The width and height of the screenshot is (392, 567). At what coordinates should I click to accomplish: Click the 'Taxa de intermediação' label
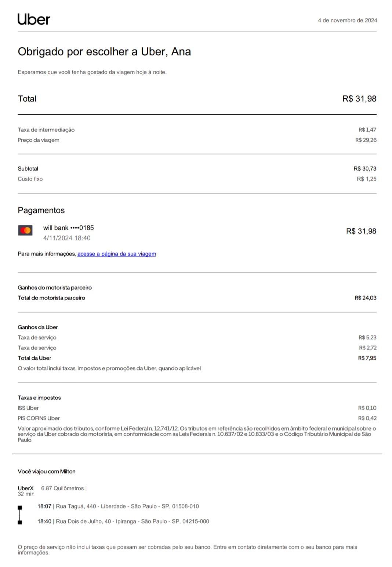point(46,130)
